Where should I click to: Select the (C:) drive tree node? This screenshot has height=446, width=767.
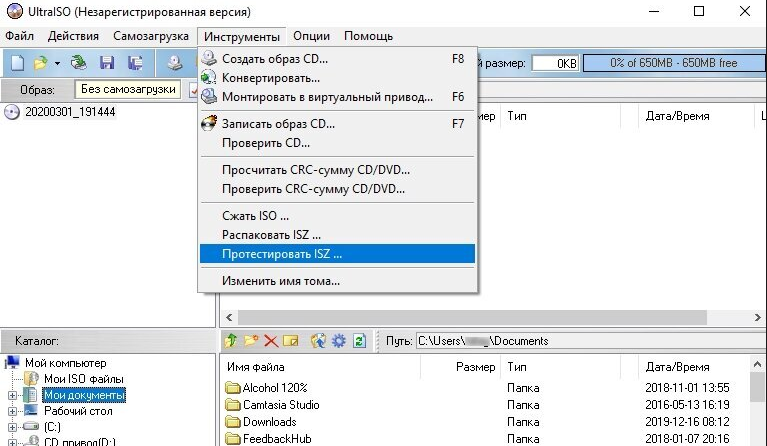[x=52, y=427]
